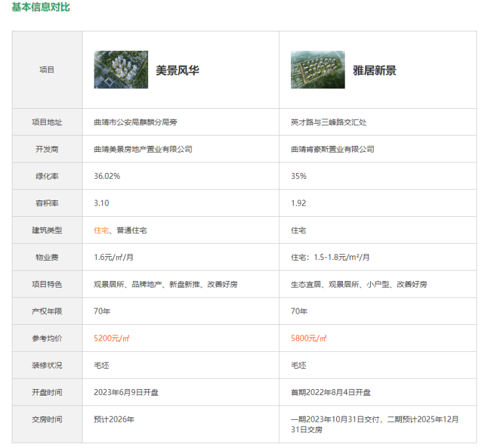The height and width of the screenshot is (448, 485).
Task: Select the 绿化率 row label
Action: point(47,176)
